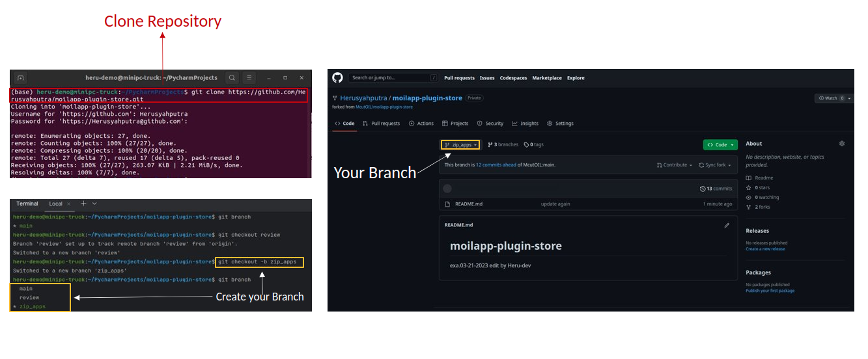The width and height of the screenshot is (868, 359).
Task: Click 'Create a new release' link
Action: [x=765, y=248]
